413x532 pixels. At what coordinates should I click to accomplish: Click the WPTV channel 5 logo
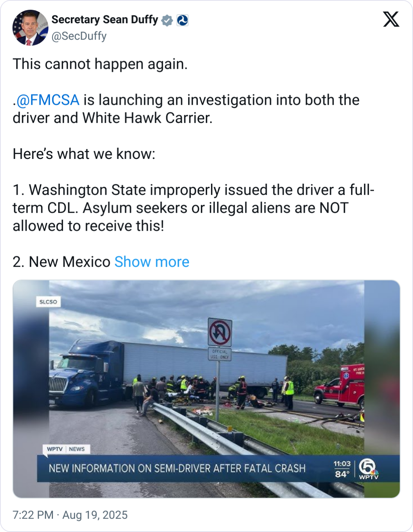point(368,469)
